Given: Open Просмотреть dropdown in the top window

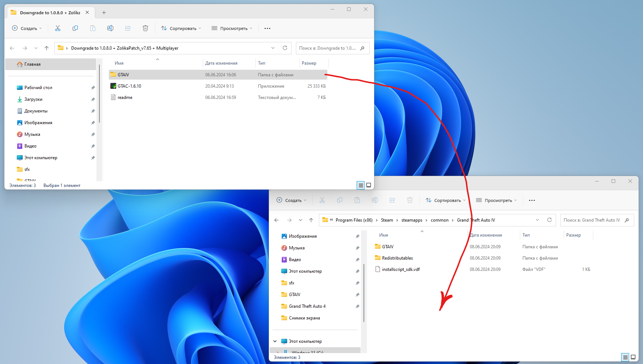Looking at the screenshot, I should [x=232, y=28].
